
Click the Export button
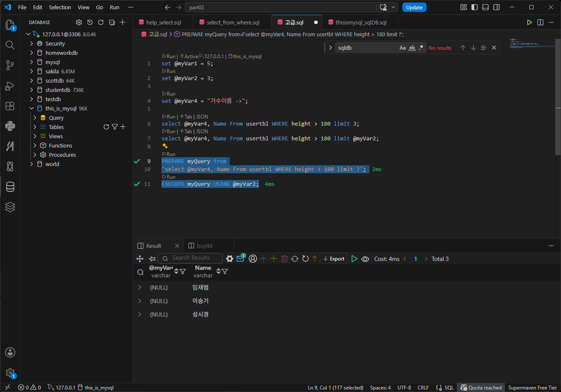click(334, 259)
